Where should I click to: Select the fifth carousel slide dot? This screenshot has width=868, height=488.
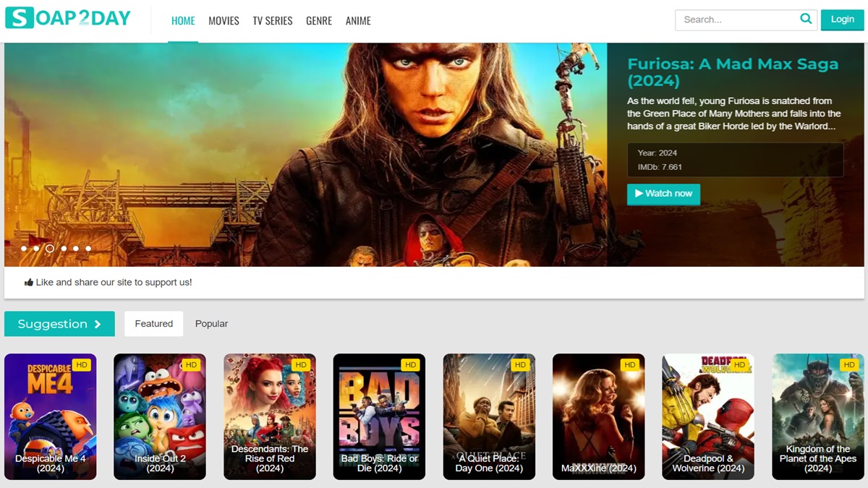(x=76, y=249)
